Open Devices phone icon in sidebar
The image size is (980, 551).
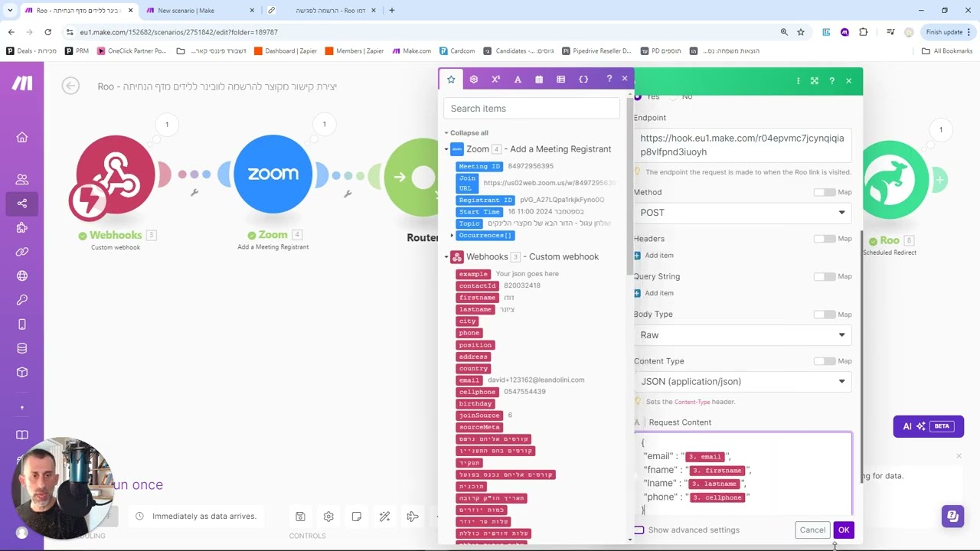(21, 324)
